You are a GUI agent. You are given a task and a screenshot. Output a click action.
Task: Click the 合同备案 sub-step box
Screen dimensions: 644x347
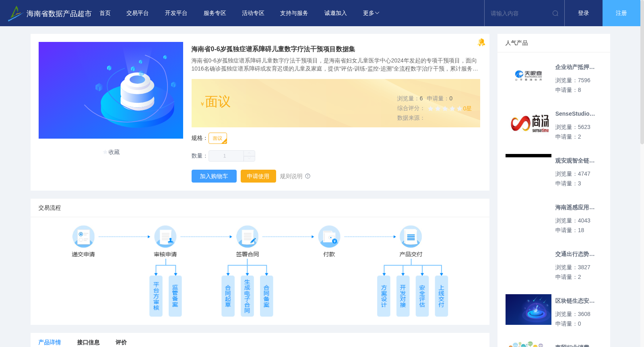pyautogui.click(x=266, y=296)
